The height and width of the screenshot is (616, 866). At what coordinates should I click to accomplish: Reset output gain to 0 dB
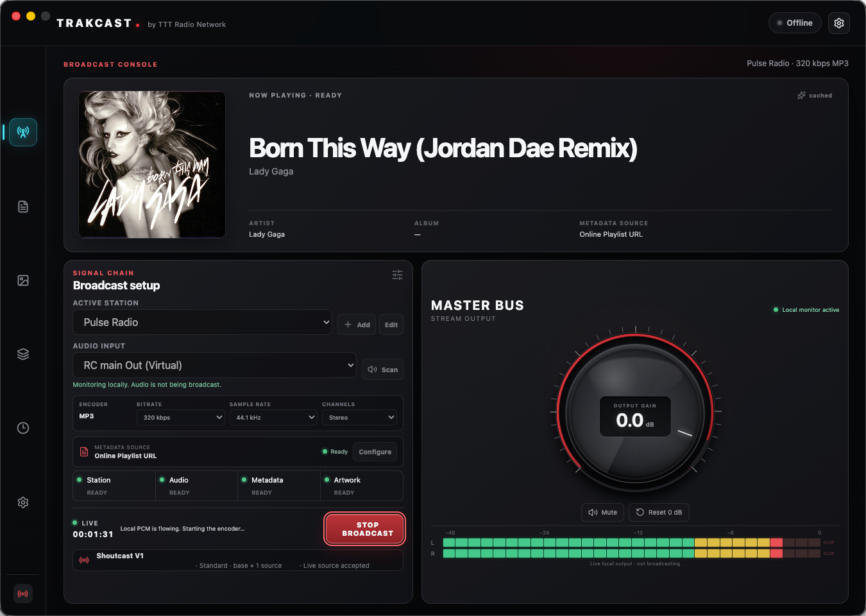659,512
